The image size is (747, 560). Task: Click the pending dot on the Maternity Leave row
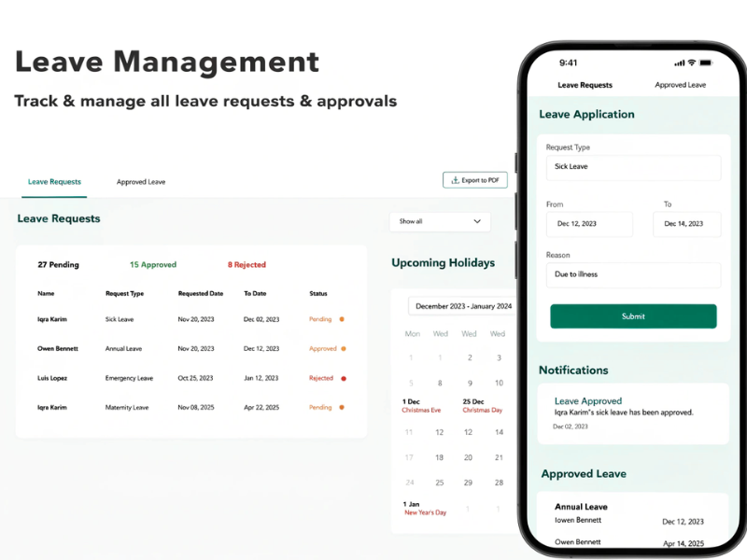click(344, 407)
